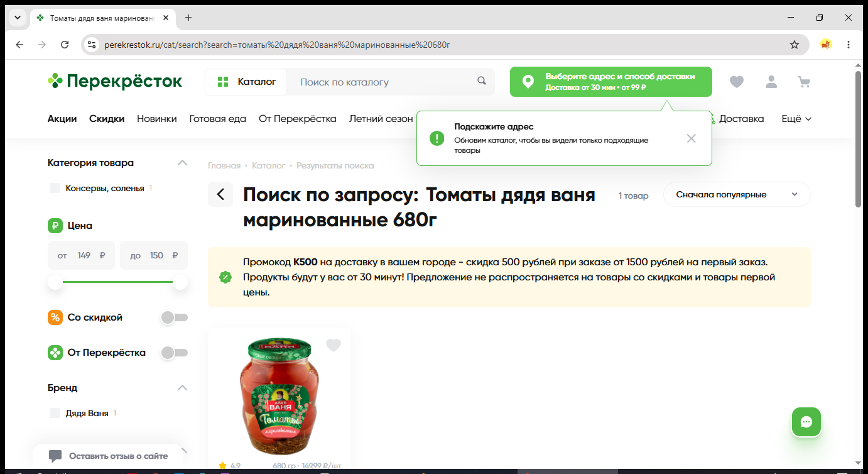Enable the От Перекрёстка filter toggle
Screen dimensions: 868x474
point(174,353)
